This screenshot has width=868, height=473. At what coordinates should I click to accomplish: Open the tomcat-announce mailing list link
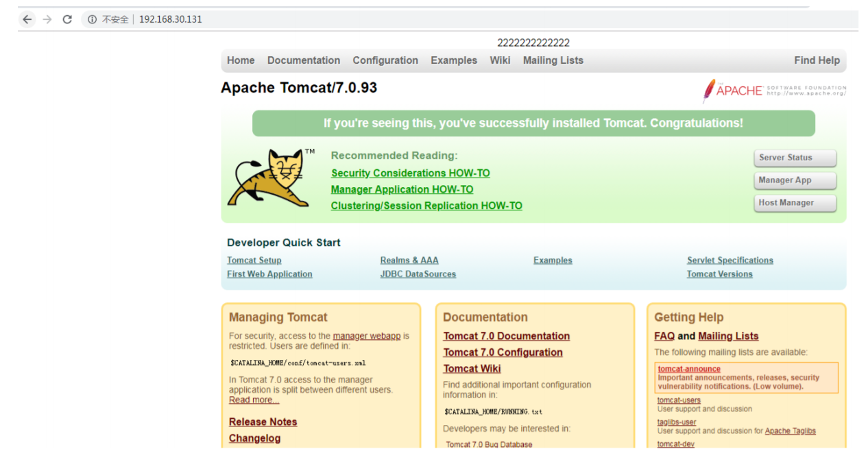pyautogui.click(x=689, y=369)
